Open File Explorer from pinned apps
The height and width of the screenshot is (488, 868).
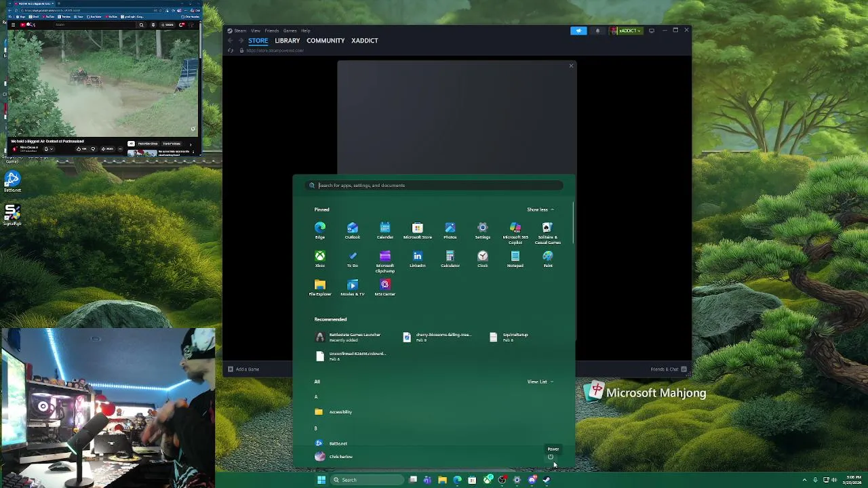(319, 287)
